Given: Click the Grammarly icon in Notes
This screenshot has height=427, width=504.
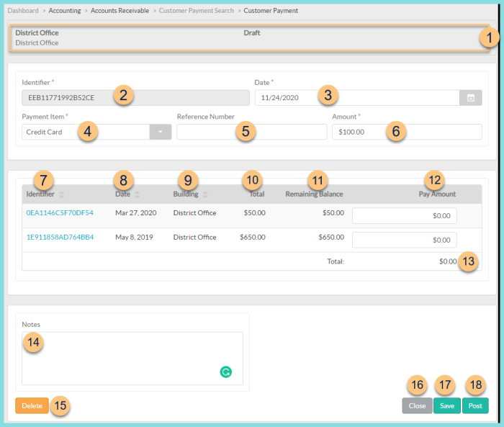Looking at the screenshot, I should coord(225,372).
